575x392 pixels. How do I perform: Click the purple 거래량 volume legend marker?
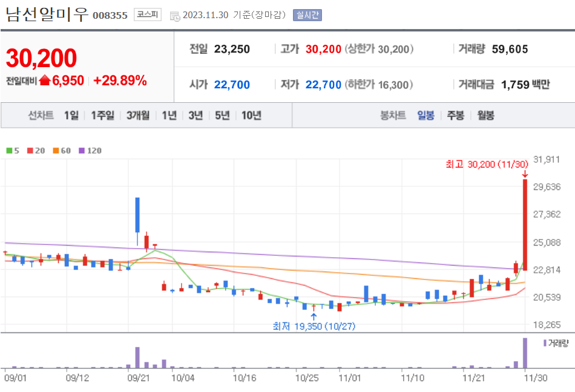pyautogui.click(x=545, y=343)
